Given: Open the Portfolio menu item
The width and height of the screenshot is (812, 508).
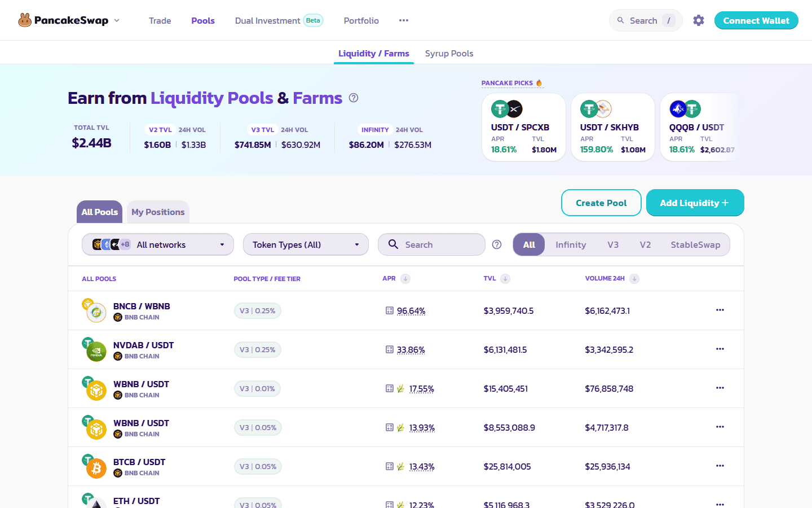Looking at the screenshot, I should pos(361,20).
